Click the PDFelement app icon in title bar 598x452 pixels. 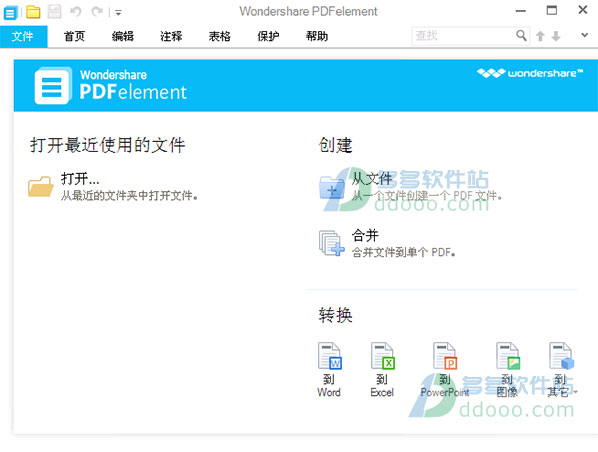pyautogui.click(x=10, y=13)
